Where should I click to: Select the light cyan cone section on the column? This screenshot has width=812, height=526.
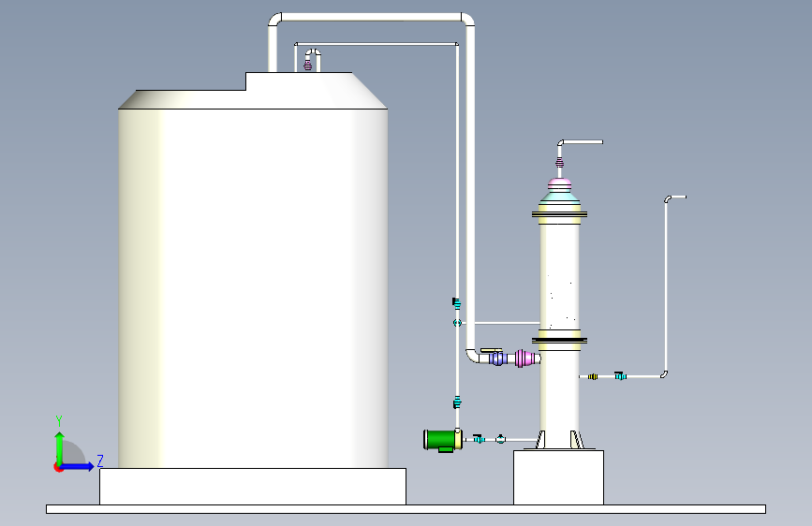pyautogui.click(x=559, y=197)
